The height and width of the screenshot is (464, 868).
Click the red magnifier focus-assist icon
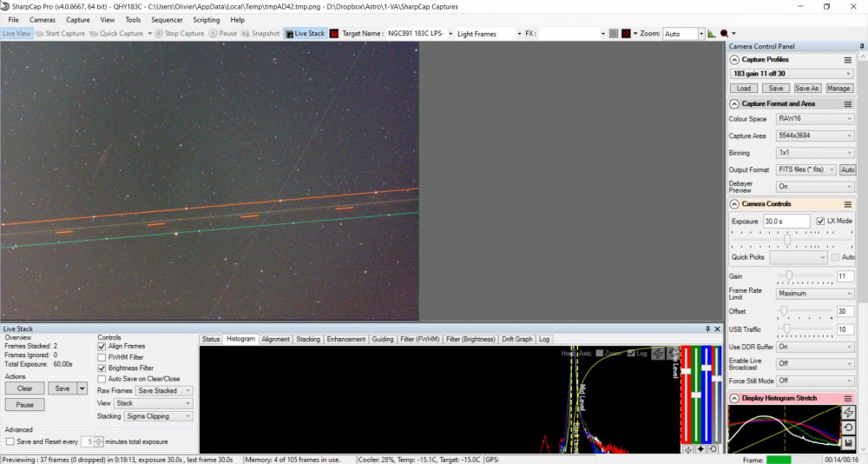pos(724,33)
